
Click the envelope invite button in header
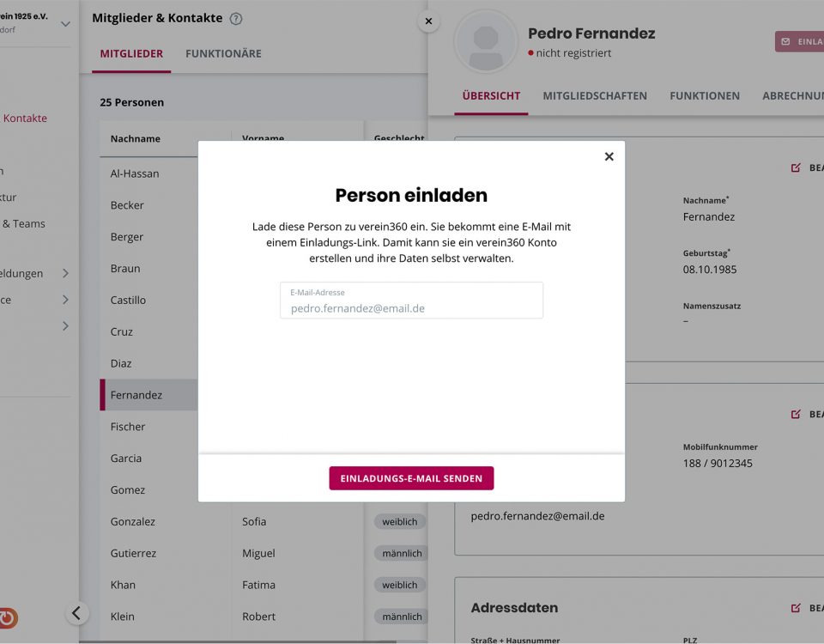[x=799, y=41]
